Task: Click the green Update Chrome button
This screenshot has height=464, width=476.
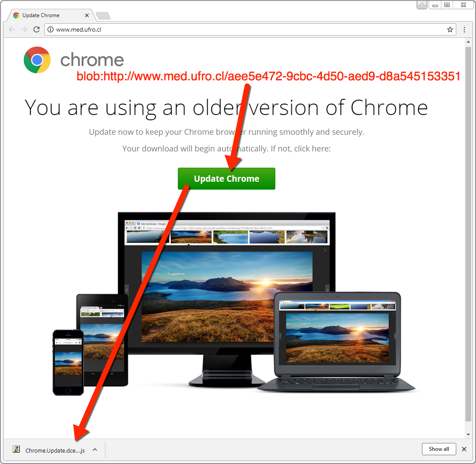Action: pyautogui.click(x=227, y=178)
